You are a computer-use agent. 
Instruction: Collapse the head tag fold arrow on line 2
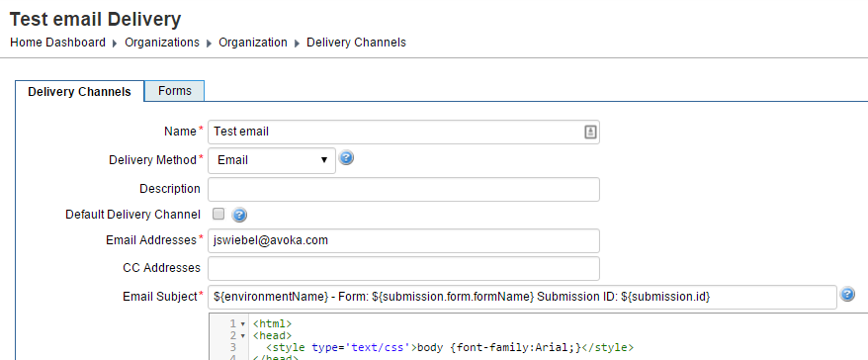(243, 336)
